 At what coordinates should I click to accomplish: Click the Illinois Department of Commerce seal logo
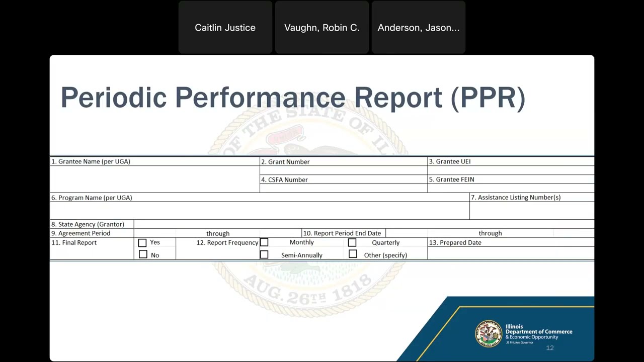click(489, 334)
